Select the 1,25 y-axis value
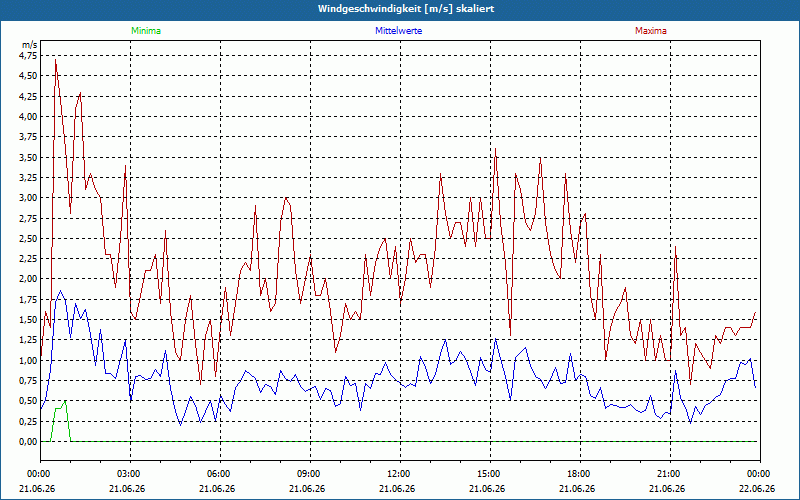Image resolution: width=800 pixels, height=500 pixels. (x=28, y=340)
